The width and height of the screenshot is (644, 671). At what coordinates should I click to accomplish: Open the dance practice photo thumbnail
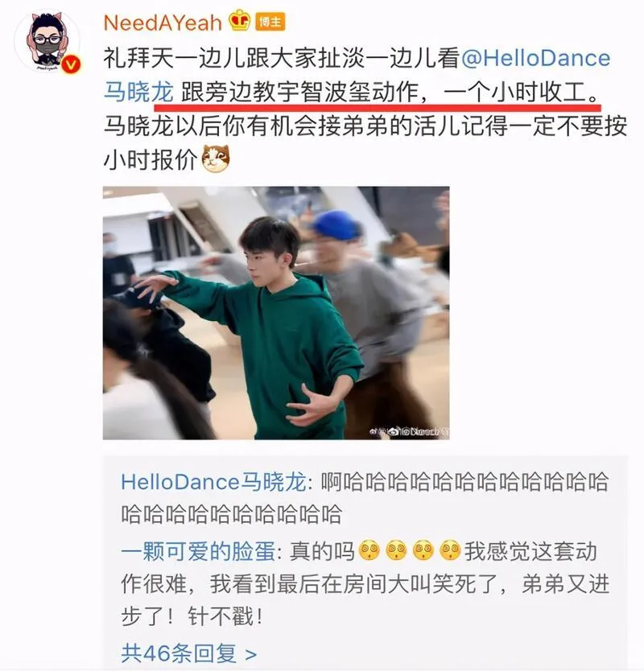276,313
